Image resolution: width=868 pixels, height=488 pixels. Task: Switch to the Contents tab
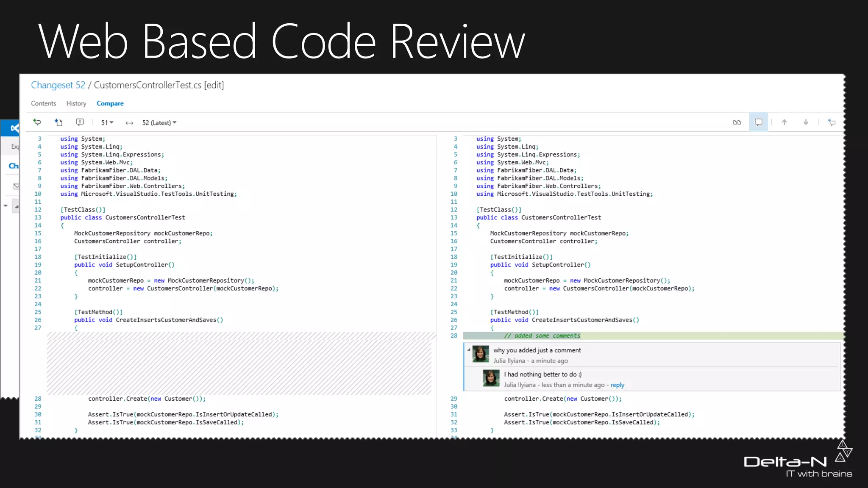point(43,103)
